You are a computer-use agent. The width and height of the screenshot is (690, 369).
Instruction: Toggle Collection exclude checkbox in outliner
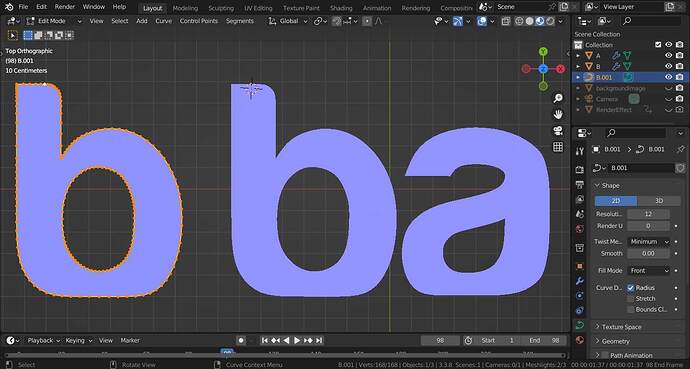(x=658, y=44)
